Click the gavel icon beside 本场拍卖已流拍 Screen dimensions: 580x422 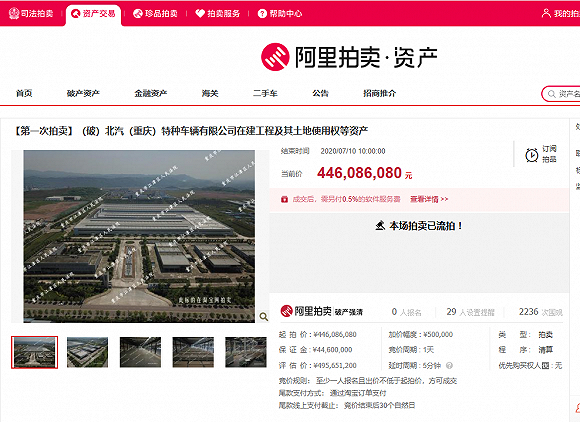(x=380, y=225)
